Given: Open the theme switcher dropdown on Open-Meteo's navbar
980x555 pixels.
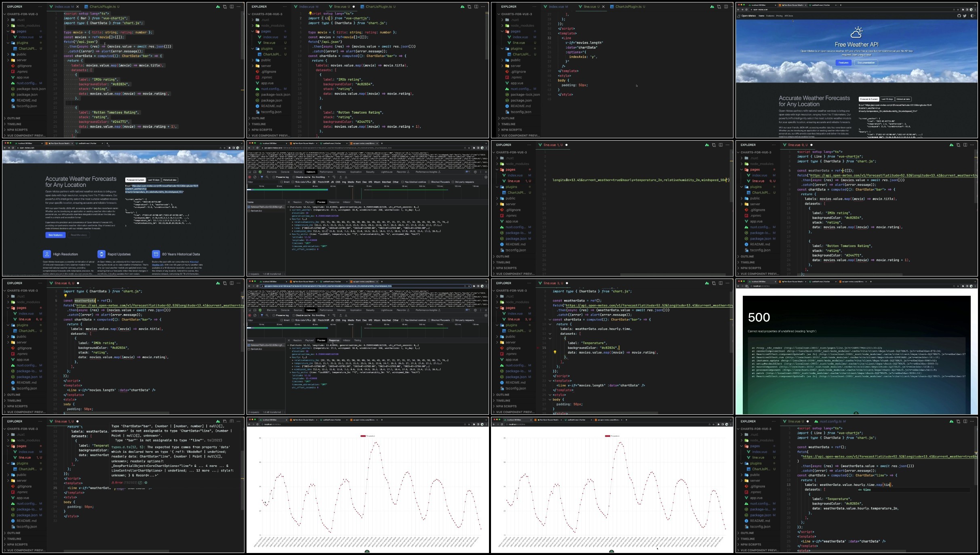Looking at the screenshot, I should pyautogui.click(x=973, y=16).
